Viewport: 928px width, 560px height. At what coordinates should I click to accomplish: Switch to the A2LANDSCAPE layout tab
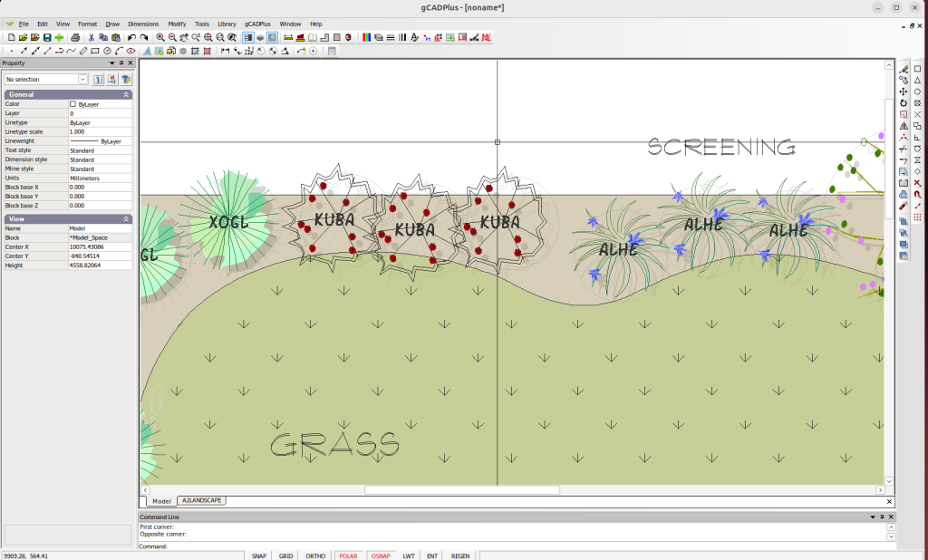[202, 501]
